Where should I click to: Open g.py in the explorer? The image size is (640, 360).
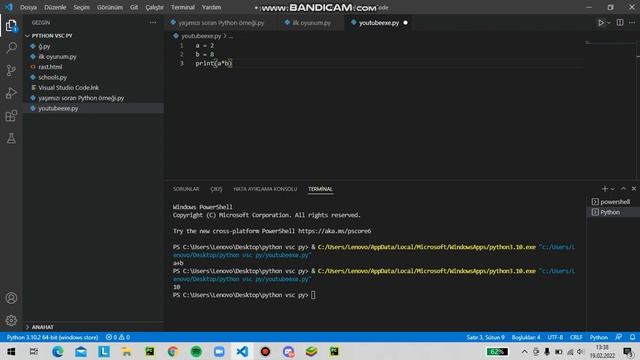44,47
